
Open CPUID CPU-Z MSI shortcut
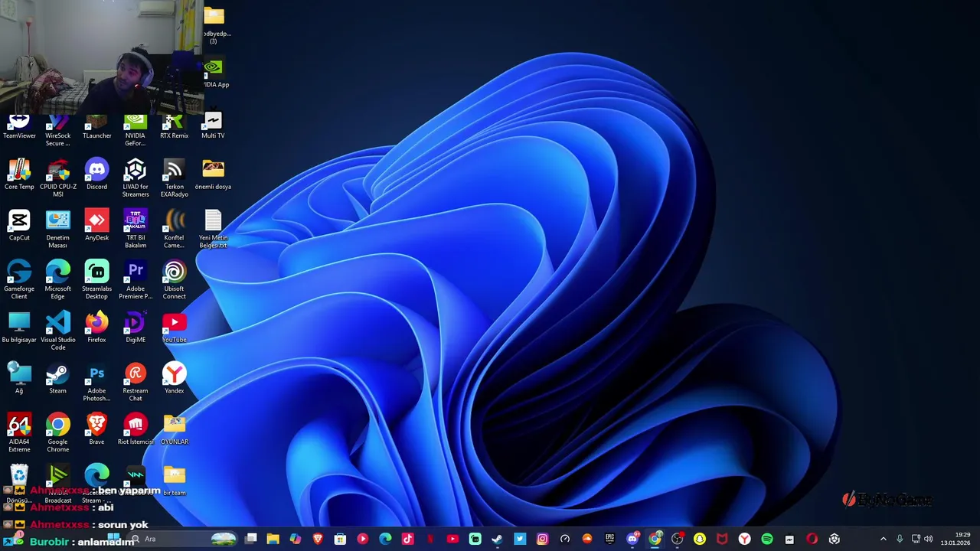point(58,178)
